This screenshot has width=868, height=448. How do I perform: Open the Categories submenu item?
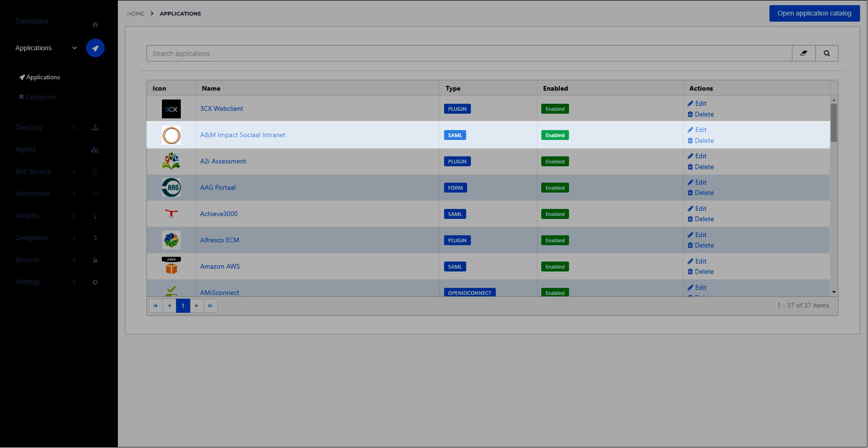37,97
